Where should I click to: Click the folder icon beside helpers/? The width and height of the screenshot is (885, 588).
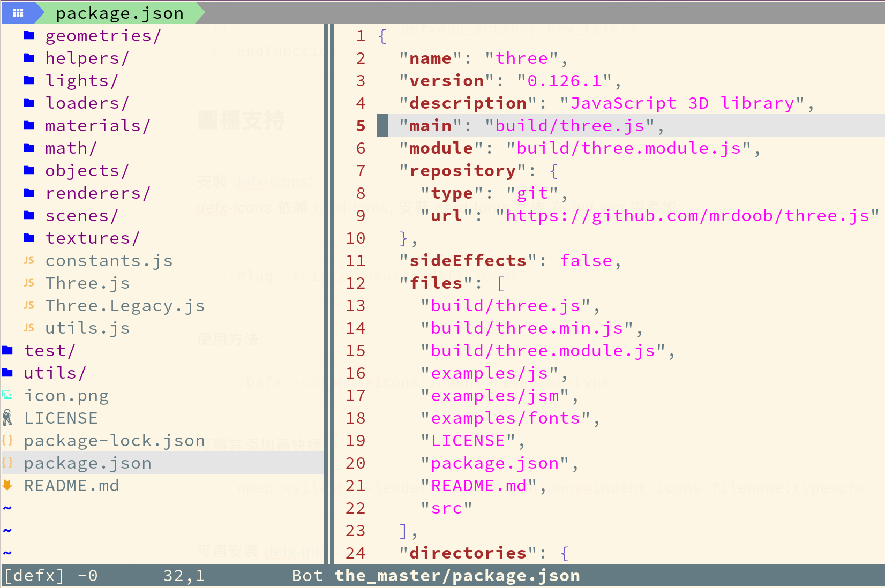(29, 58)
